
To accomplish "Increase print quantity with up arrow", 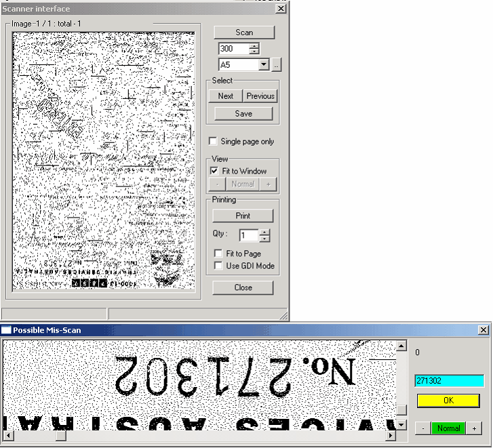I will (264, 232).
